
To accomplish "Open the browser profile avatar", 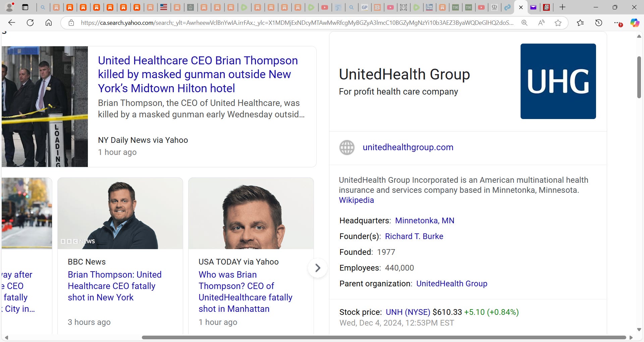I will (10, 7).
